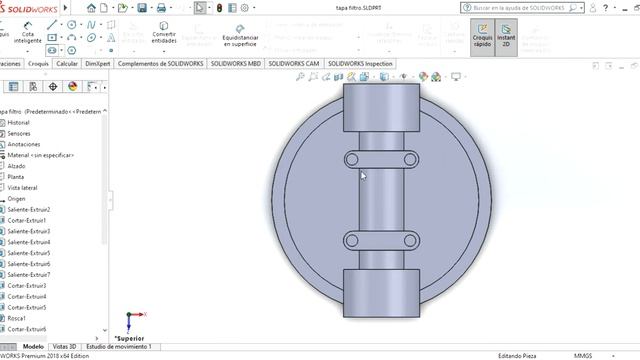This screenshot has width=640, height=360.
Task: Activate the Select cursor tool
Action: pyautogui.click(x=200, y=8)
